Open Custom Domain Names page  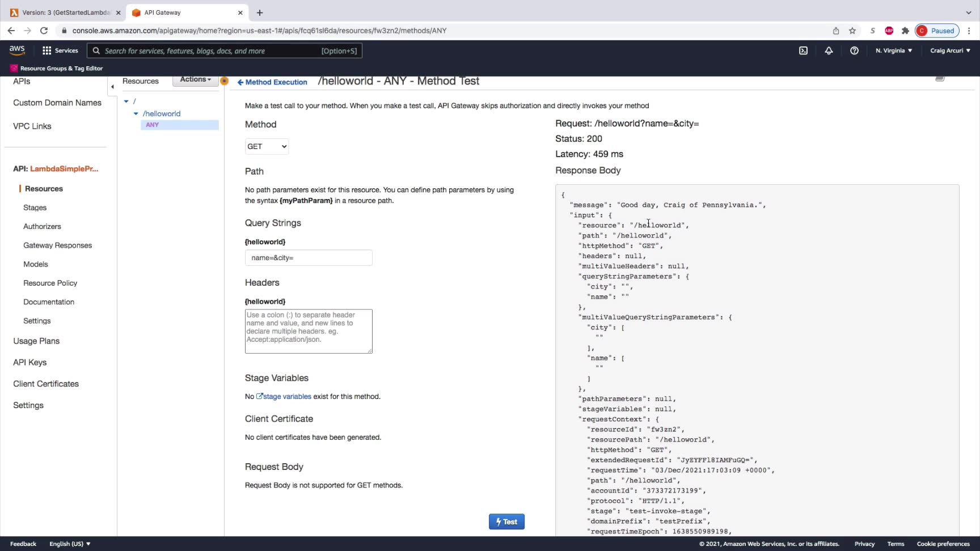coord(57,103)
